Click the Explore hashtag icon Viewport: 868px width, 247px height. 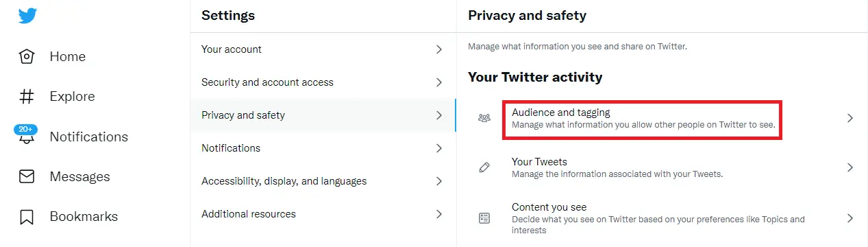click(27, 97)
